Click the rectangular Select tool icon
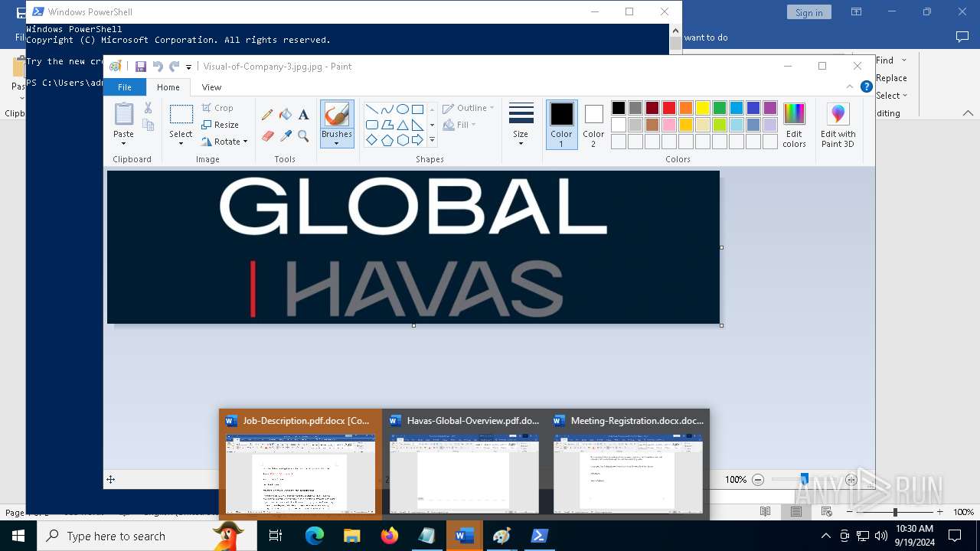Screen dimensions: 980x551 click(x=181, y=115)
